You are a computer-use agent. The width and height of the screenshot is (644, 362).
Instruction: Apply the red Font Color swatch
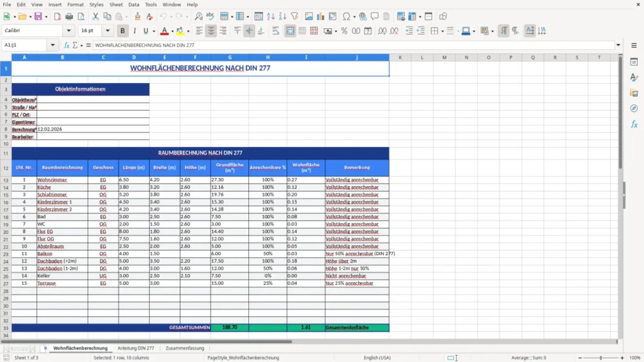164,31
